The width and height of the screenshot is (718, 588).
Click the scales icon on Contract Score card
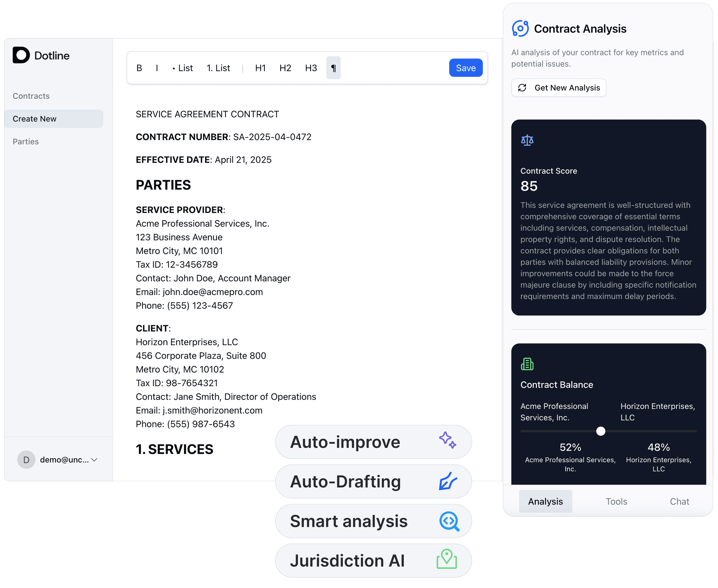coord(527,140)
